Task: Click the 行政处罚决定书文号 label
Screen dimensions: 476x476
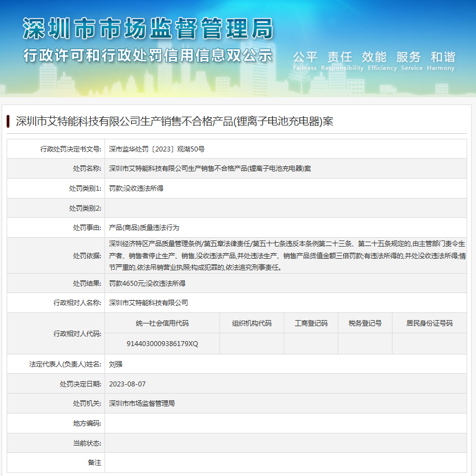Action: 70,149
